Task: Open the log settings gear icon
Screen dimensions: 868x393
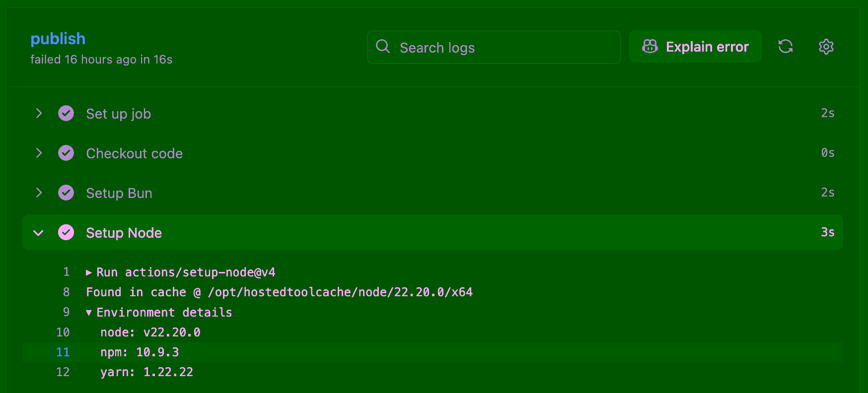Action: click(x=826, y=47)
